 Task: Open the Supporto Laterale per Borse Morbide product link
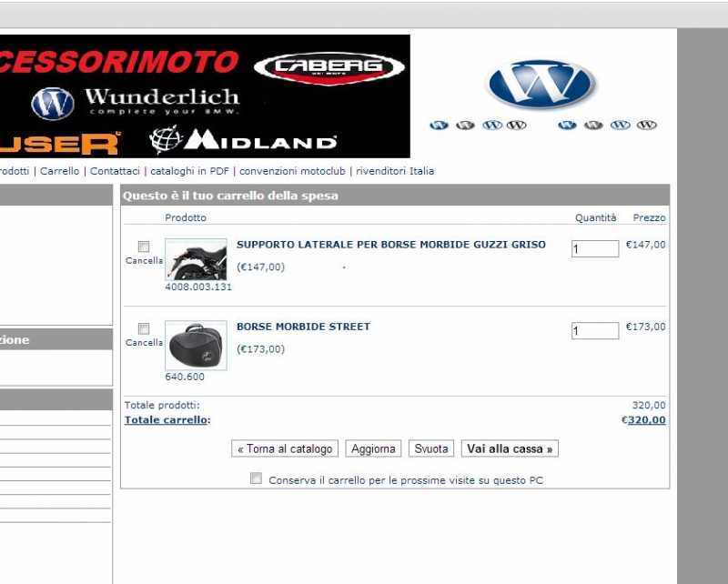391,245
